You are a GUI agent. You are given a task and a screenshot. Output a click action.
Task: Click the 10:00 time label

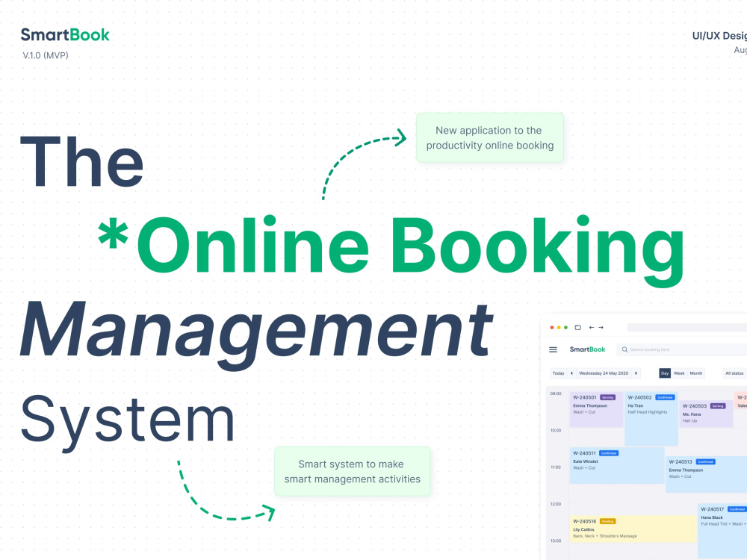pos(556,431)
